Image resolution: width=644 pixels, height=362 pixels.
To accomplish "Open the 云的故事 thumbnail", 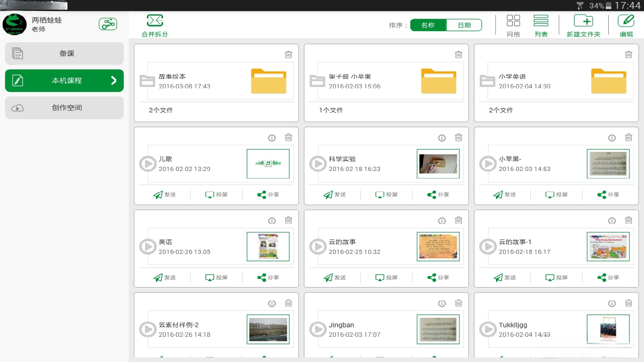I will tap(438, 247).
